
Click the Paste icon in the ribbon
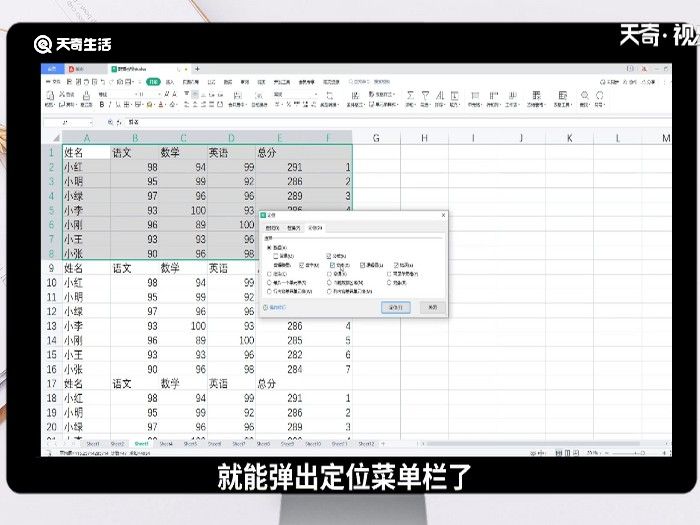coord(50,95)
